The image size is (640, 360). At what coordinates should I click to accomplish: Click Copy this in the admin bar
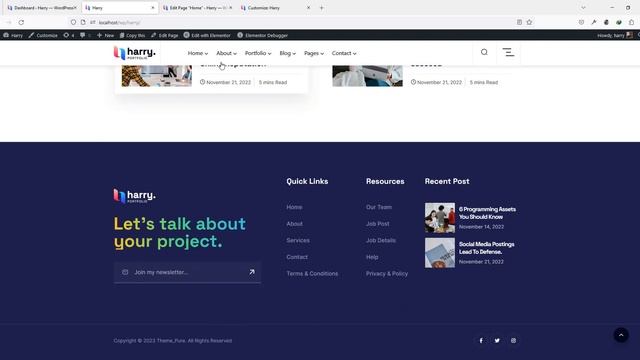[132, 36]
